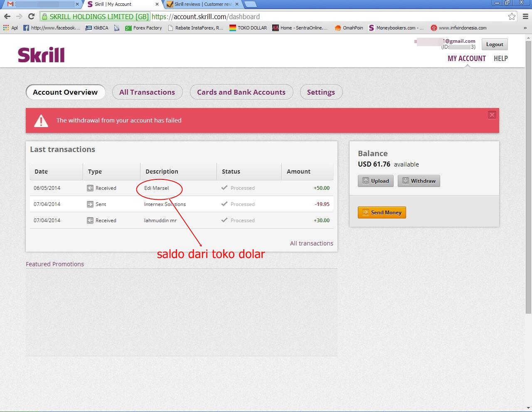Dismiss the failed withdrawal alert
Viewport: 532px width, 412px height.
492,115
